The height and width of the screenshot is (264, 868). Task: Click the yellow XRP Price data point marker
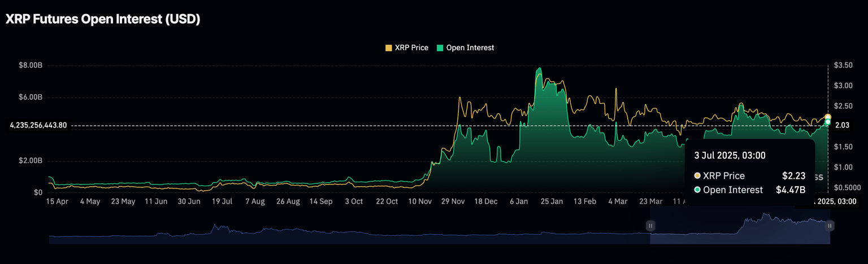click(828, 117)
